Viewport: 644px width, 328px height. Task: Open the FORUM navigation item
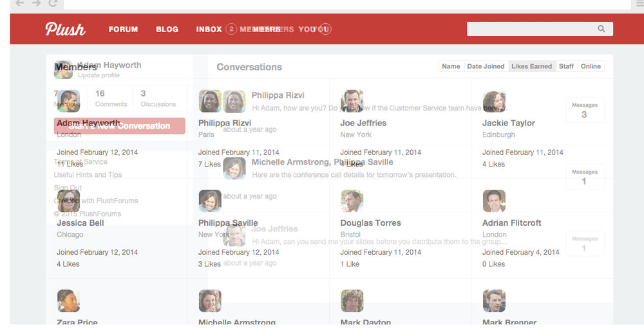pyautogui.click(x=123, y=29)
